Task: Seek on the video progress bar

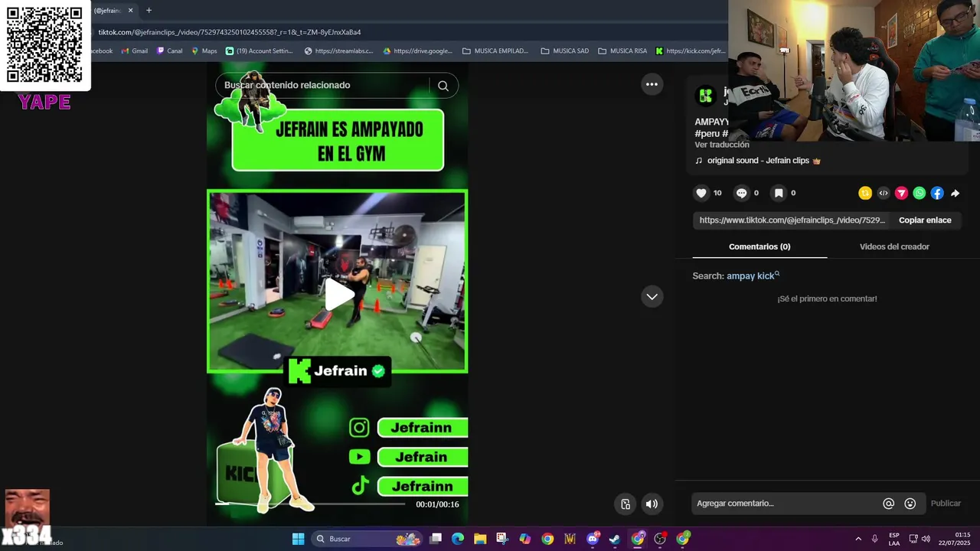Action: 310,504
